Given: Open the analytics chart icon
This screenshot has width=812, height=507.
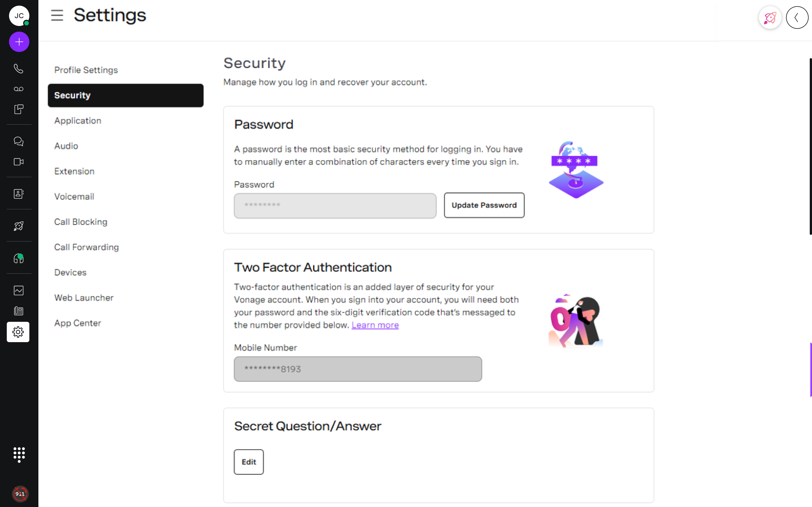Looking at the screenshot, I should [18, 290].
